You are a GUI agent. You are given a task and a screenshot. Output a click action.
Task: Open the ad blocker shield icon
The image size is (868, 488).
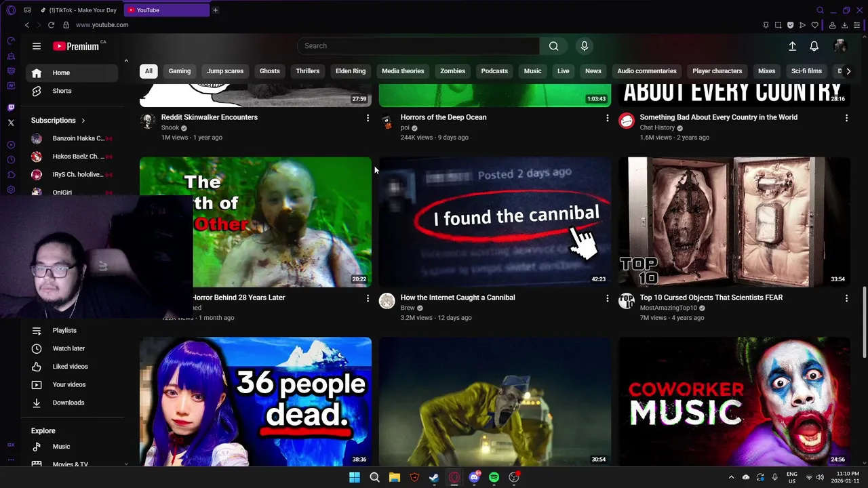(790, 25)
